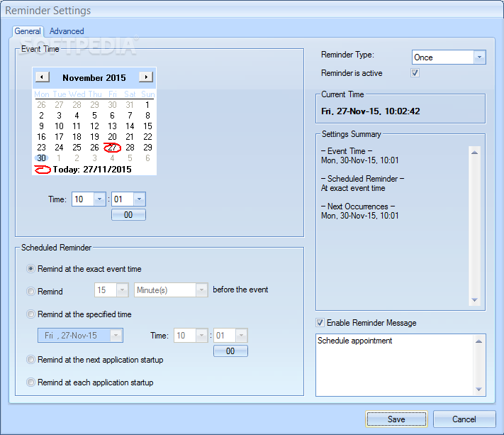Image resolution: width=504 pixels, height=435 pixels.
Task: Pick November 20 in the calendar
Action: coord(112,137)
